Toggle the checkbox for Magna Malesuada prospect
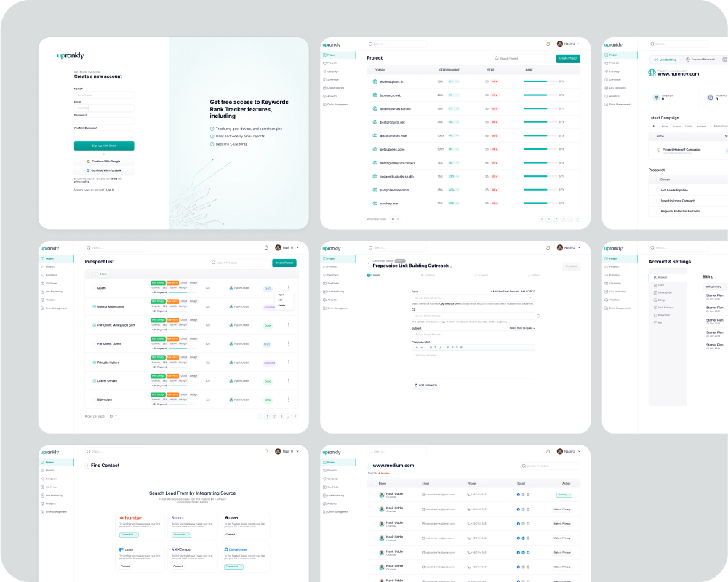728x582 pixels. tap(94, 306)
